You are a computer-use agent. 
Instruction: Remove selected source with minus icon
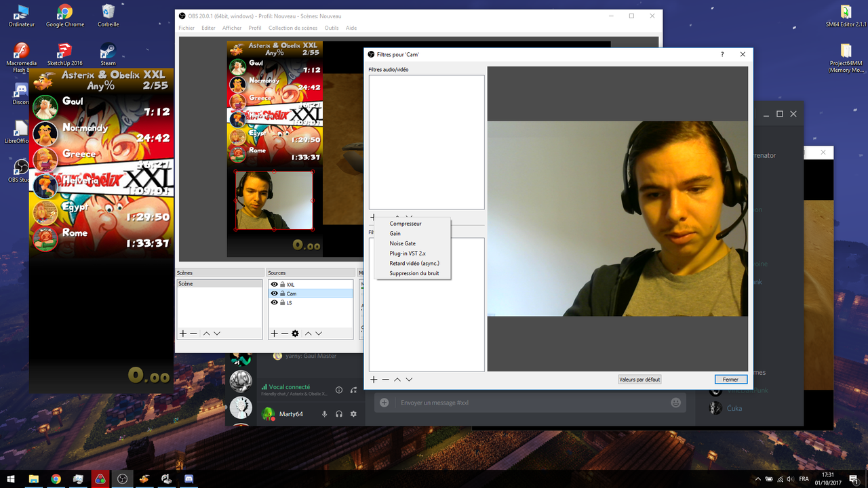click(x=284, y=333)
